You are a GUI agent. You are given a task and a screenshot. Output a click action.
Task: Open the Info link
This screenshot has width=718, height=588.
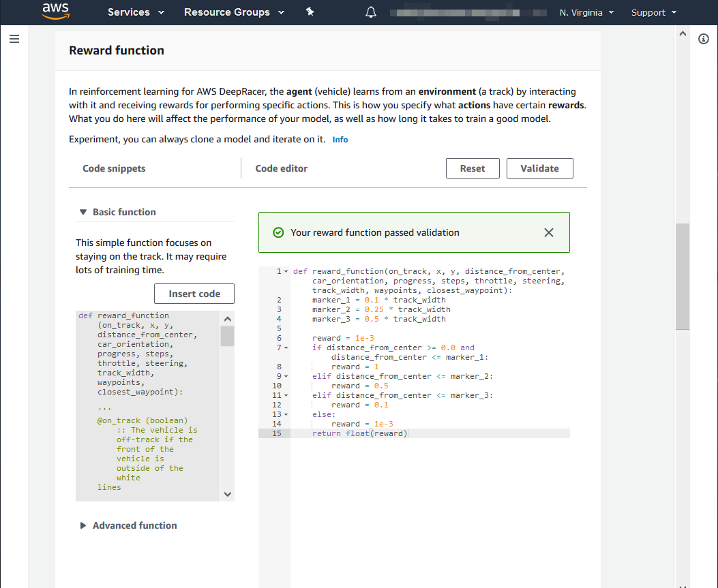tap(340, 140)
